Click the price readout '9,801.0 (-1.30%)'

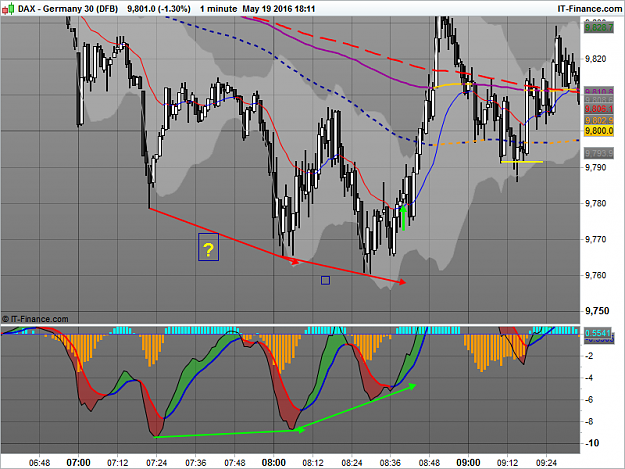(x=159, y=9)
